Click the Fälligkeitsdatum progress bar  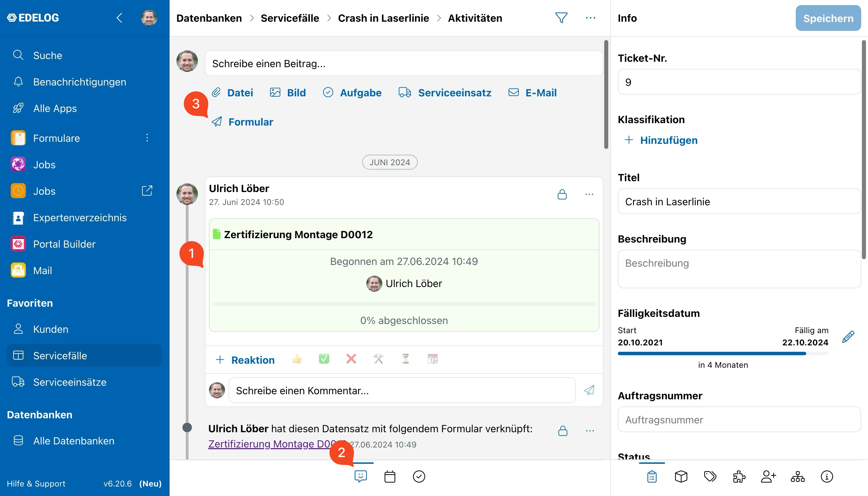click(723, 354)
